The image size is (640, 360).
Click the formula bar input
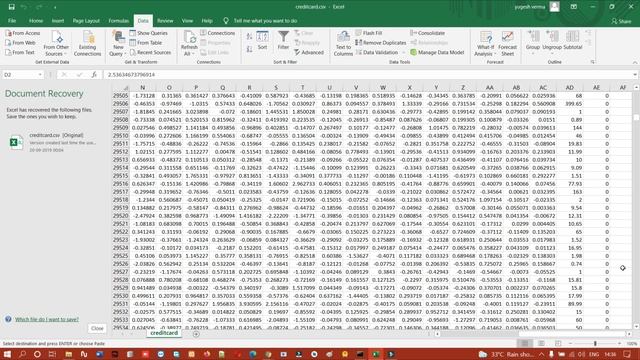pos(367,75)
